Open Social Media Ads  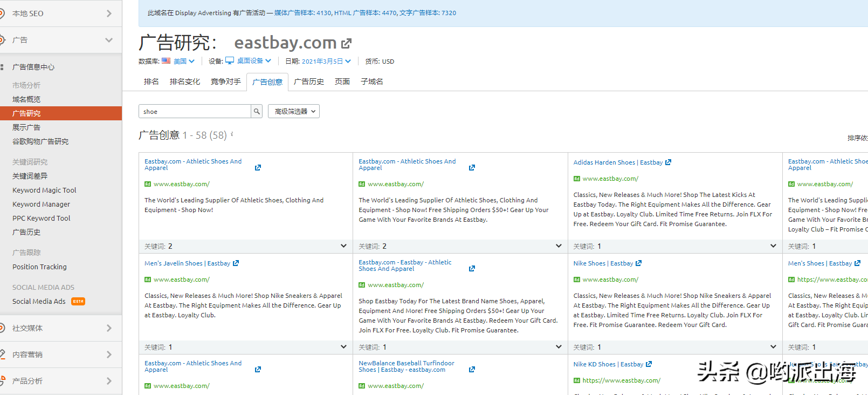(x=39, y=301)
